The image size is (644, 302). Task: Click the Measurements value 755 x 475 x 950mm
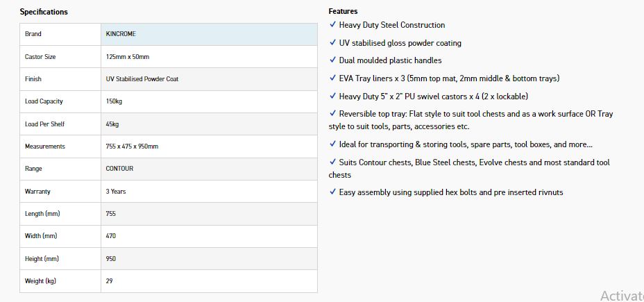click(x=133, y=146)
